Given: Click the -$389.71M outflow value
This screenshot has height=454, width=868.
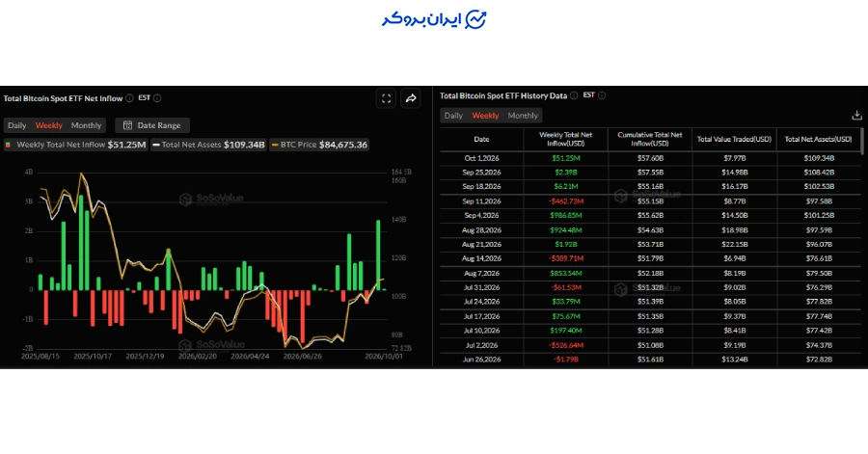Looking at the screenshot, I should point(566,258).
